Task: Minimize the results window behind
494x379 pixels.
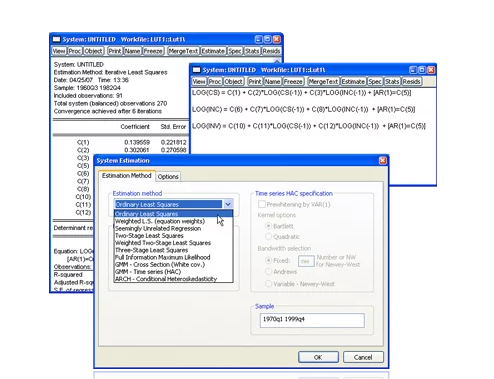Action: 259,39
